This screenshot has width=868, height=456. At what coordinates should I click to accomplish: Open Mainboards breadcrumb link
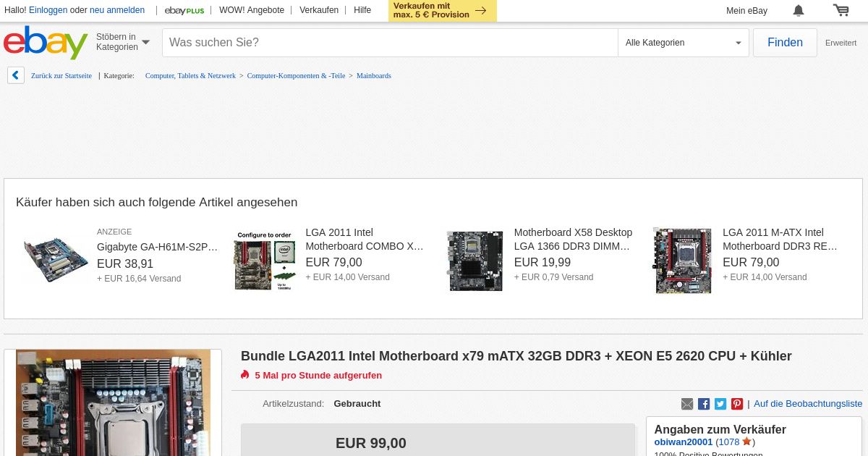pyautogui.click(x=374, y=75)
